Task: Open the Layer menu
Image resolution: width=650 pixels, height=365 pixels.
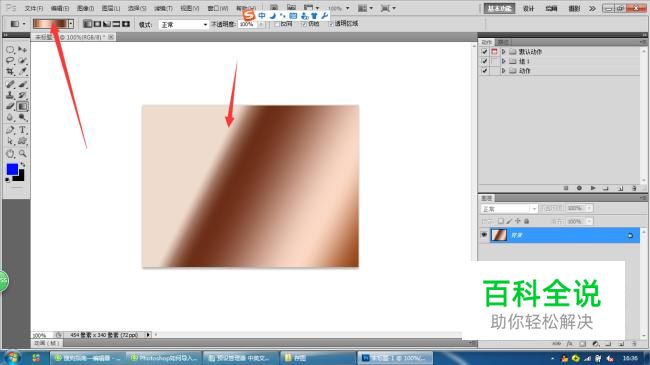Action: [111, 8]
